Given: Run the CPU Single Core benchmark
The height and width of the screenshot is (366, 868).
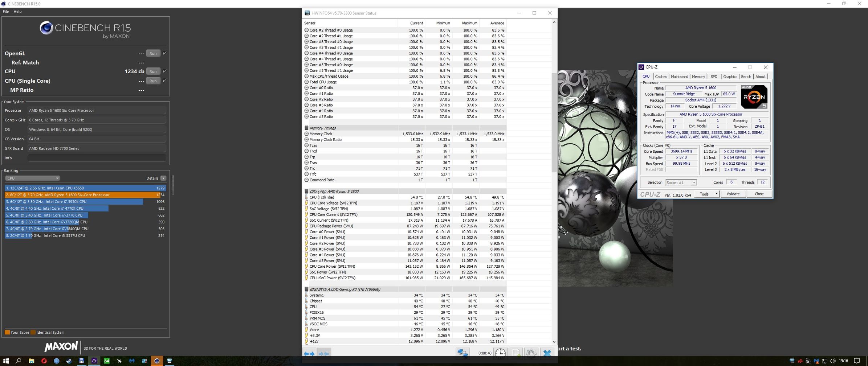Looking at the screenshot, I should pos(153,81).
